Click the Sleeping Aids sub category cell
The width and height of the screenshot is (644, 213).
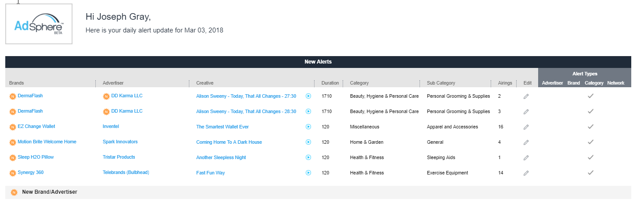(x=441, y=158)
